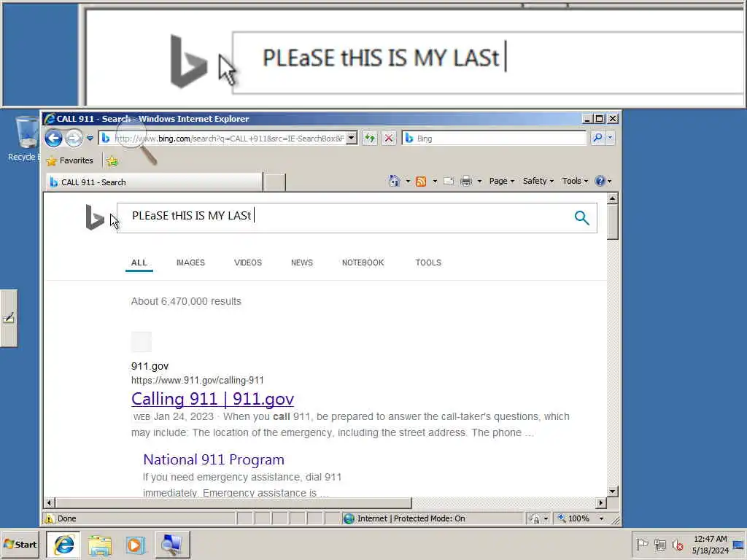Switch to the NOTEBOOK tab
The height and width of the screenshot is (560, 747).
(363, 262)
